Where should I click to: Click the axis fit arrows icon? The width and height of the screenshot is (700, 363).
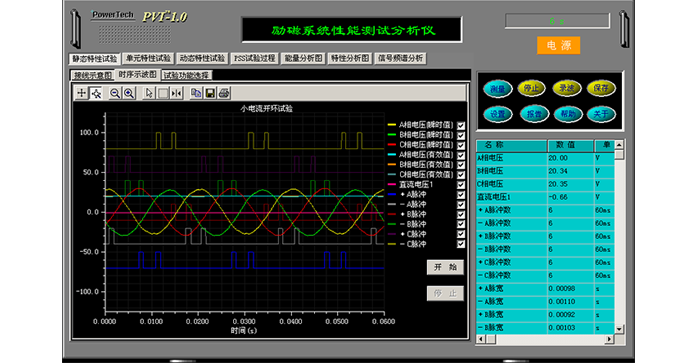click(177, 93)
